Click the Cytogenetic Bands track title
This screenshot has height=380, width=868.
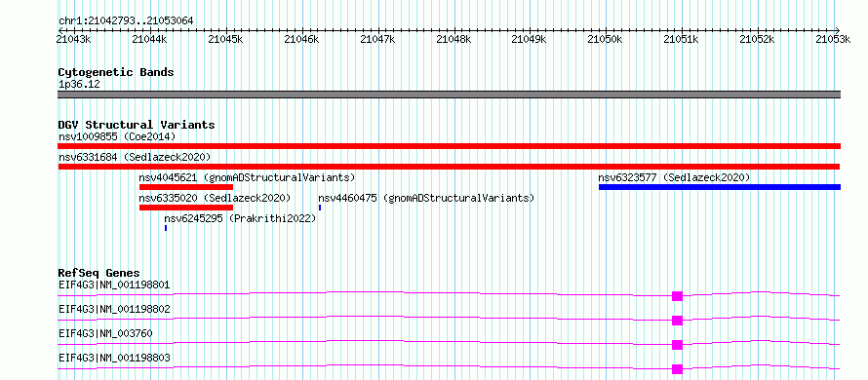[116, 72]
